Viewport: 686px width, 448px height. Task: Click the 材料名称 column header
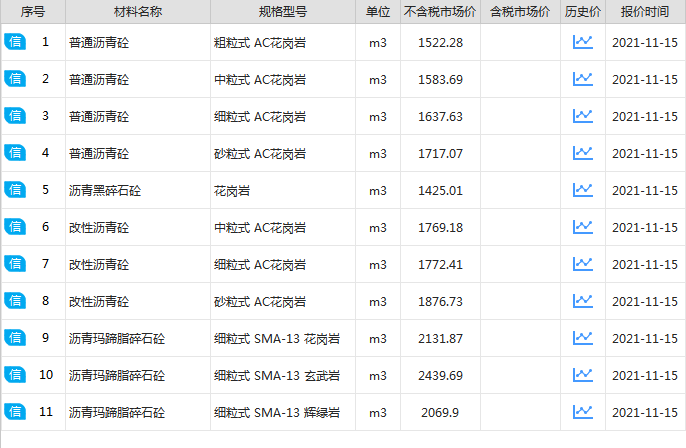pyautogui.click(x=137, y=12)
